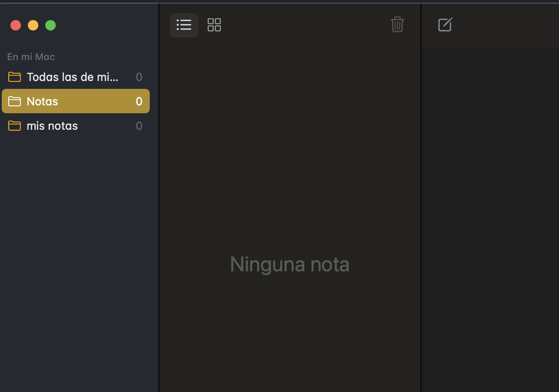Create a new note with compose icon

[445, 24]
